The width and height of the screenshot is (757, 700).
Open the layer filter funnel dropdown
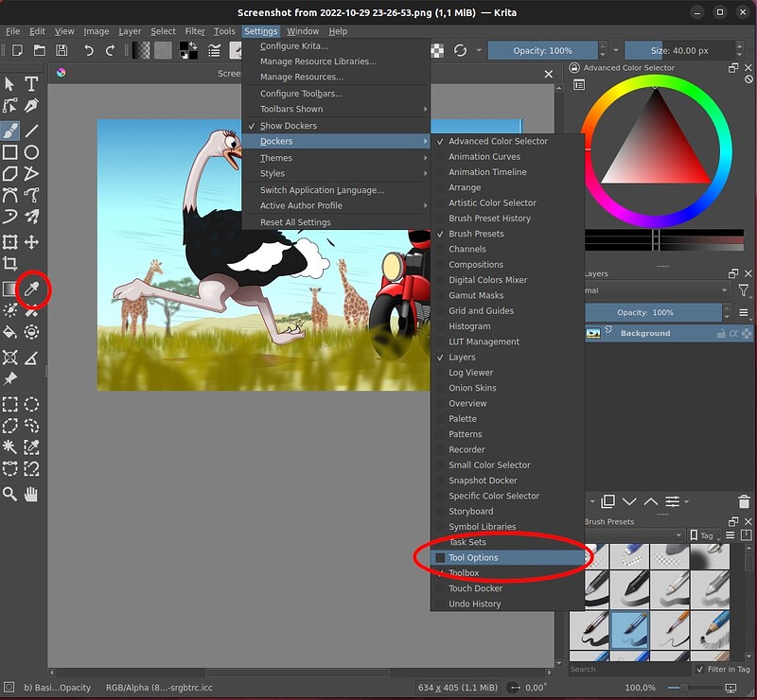[x=744, y=290]
